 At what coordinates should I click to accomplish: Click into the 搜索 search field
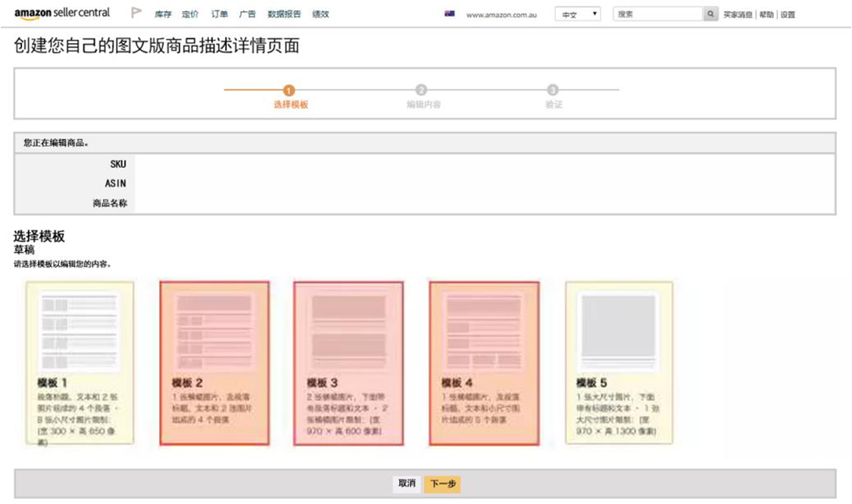[x=657, y=14]
